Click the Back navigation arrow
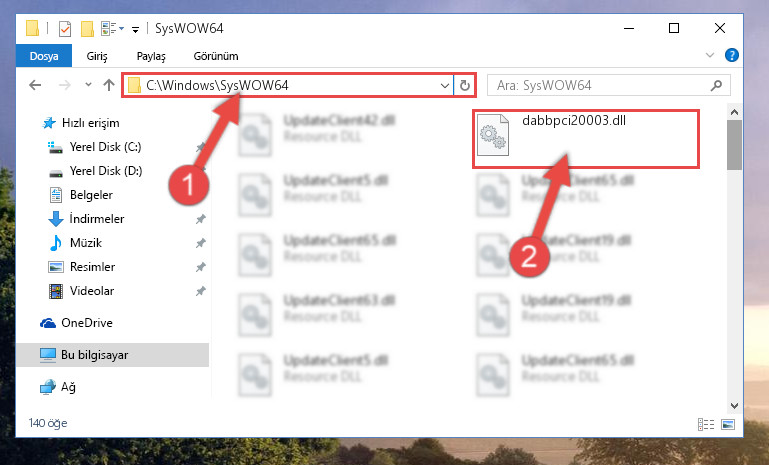The image size is (769, 465). 35,85
